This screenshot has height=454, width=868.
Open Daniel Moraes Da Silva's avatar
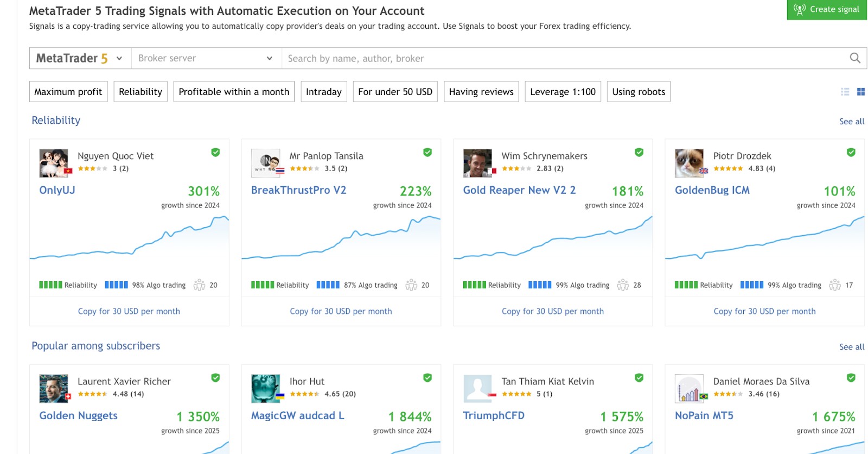pyautogui.click(x=690, y=388)
